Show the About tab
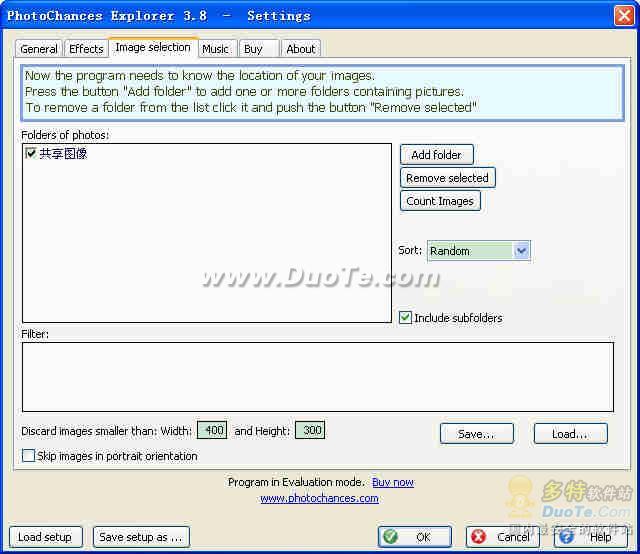 (x=301, y=49)
